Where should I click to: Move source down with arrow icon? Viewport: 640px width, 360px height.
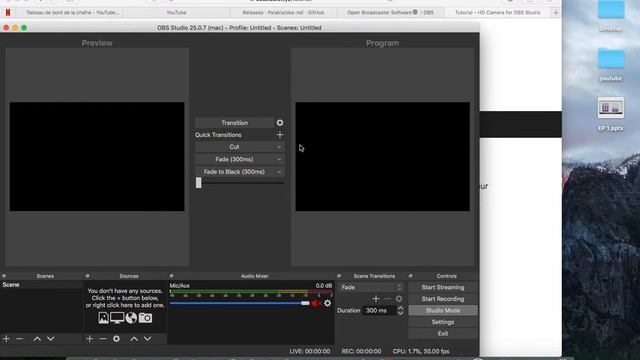point(147,339)
